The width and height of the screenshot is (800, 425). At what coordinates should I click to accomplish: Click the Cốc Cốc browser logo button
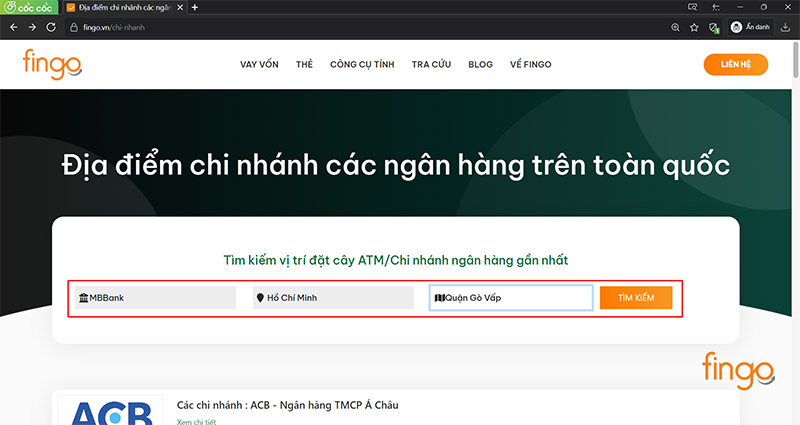coord(29,8)
